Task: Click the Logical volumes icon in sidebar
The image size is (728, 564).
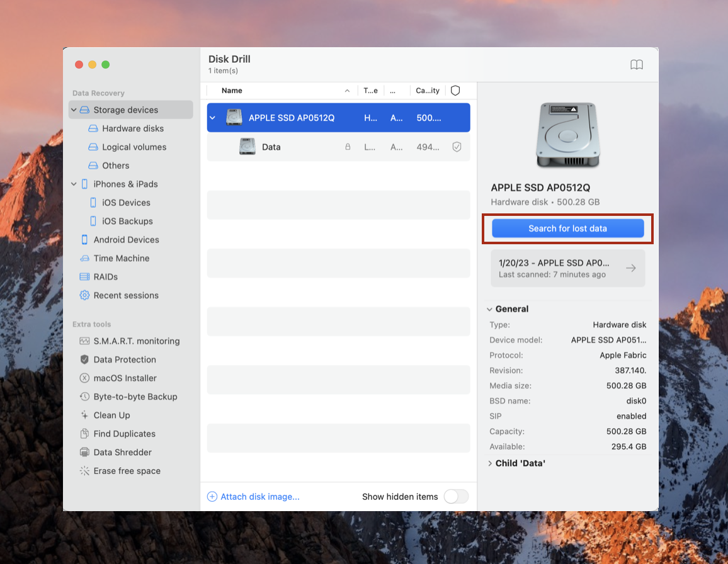Action: pos(93,147)
